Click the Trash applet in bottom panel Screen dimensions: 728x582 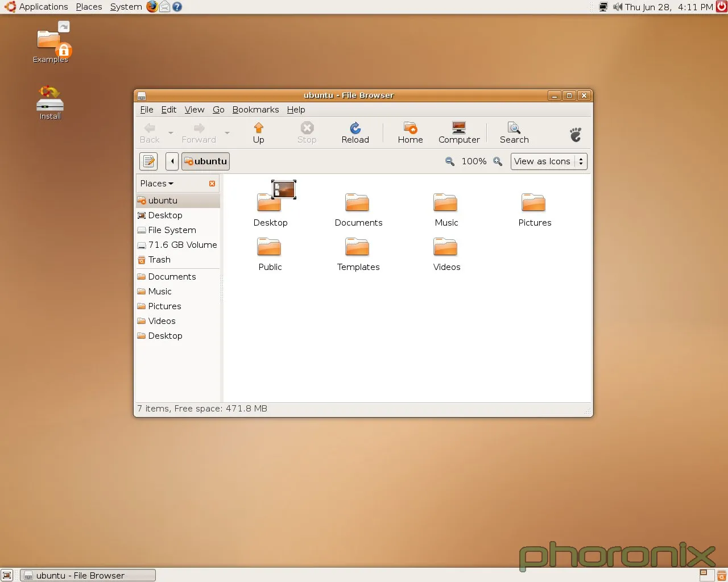721,575
